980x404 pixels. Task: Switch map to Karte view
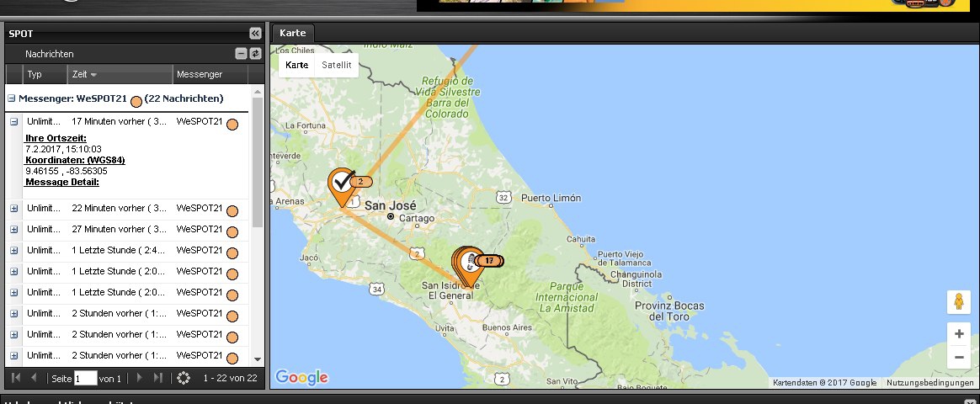coord(297,65)
